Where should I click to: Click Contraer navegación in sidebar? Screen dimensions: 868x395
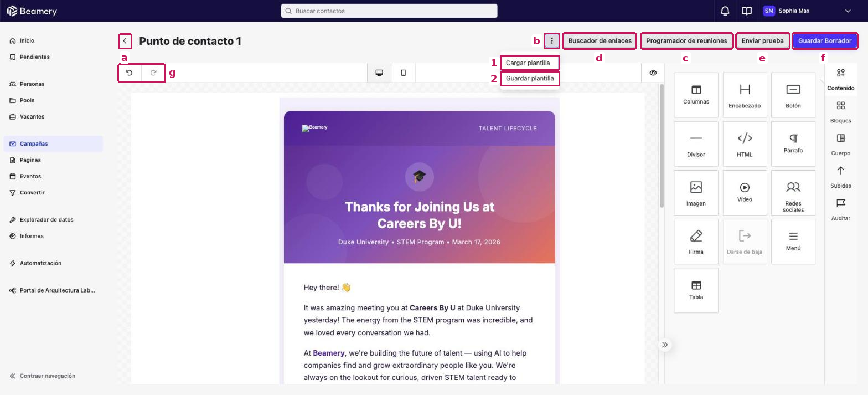pyautogui.click(x=43, y=376)
